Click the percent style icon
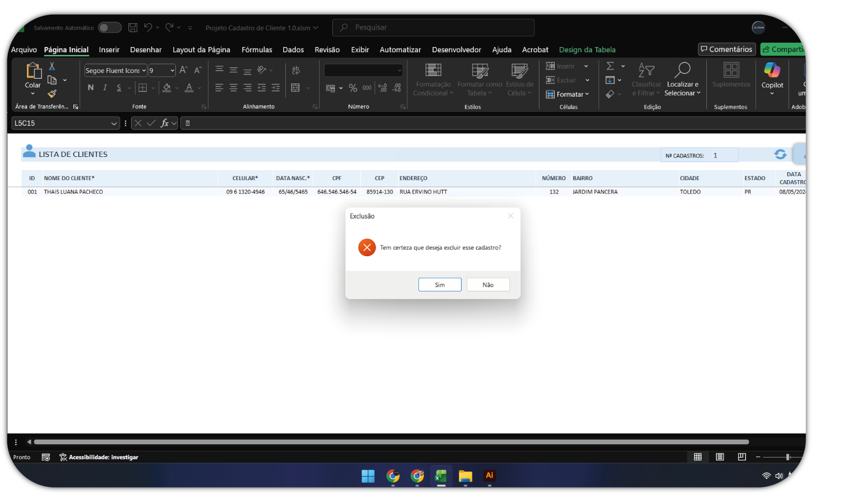 click(353, 88)
